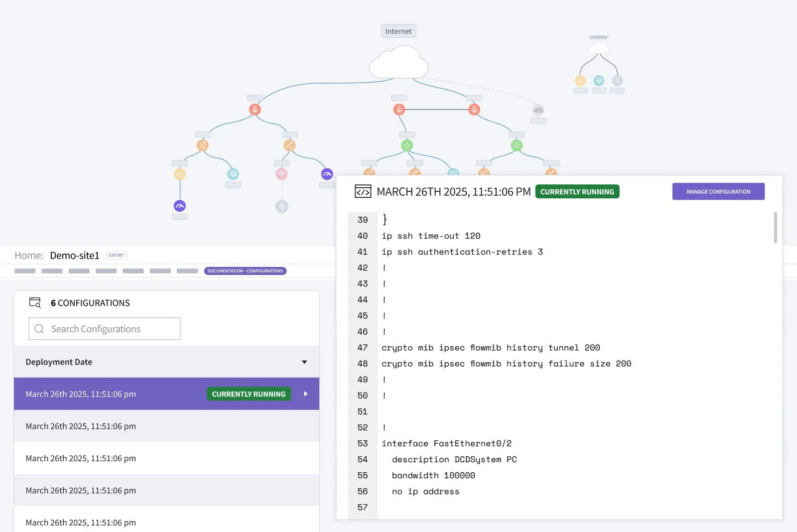Select the firewall node directly above the left green switch
This screenshot has height=532, width=797.
point(399,110)
